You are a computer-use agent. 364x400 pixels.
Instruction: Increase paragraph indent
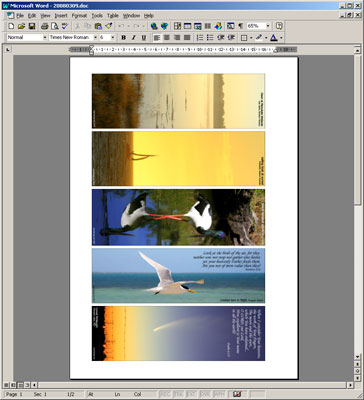231,38
